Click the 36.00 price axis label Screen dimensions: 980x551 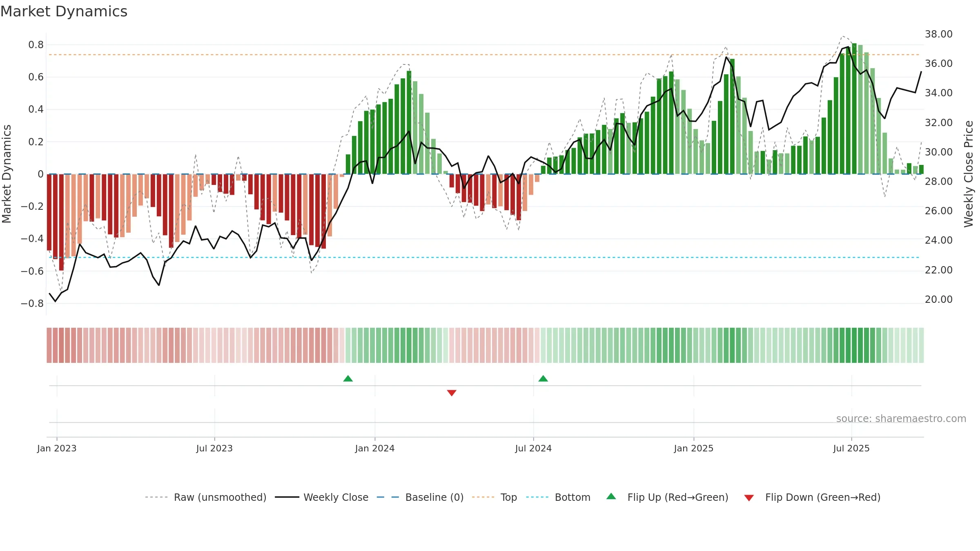[939, 64]
